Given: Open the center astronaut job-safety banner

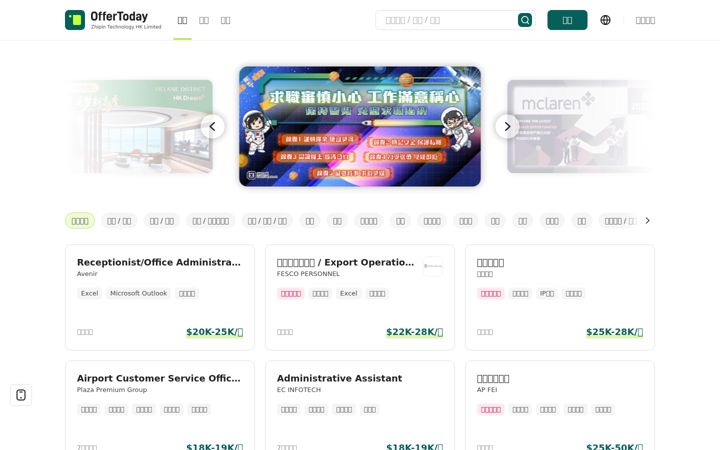Looking at the screenshot, I should pos(360,126).
